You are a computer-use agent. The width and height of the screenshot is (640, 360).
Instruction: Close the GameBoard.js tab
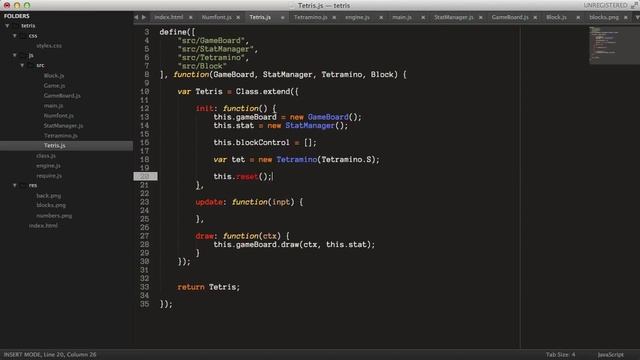coord(535,18)
